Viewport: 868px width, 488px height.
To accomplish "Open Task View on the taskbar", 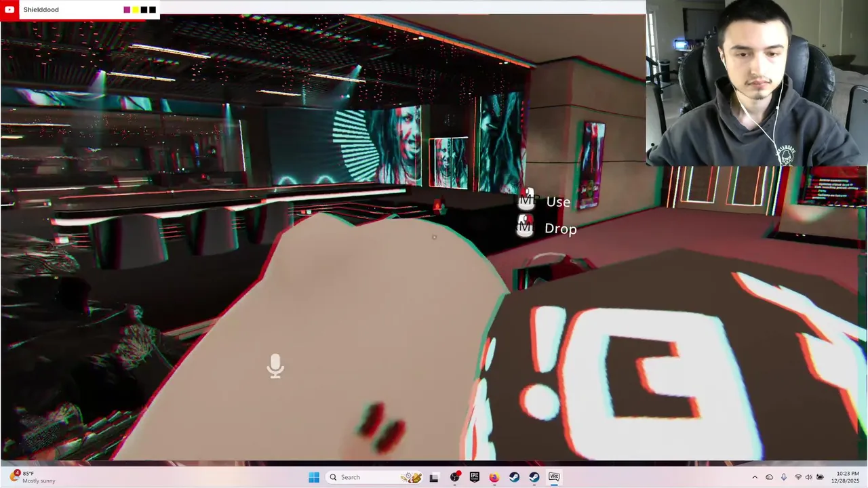I will (434, 477).
